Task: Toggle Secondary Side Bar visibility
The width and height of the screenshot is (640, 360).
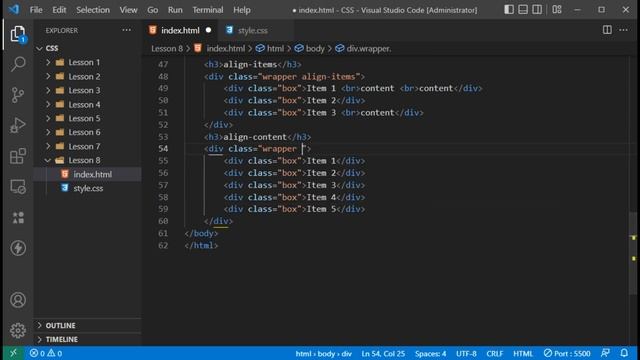Action: pos(537,9)
